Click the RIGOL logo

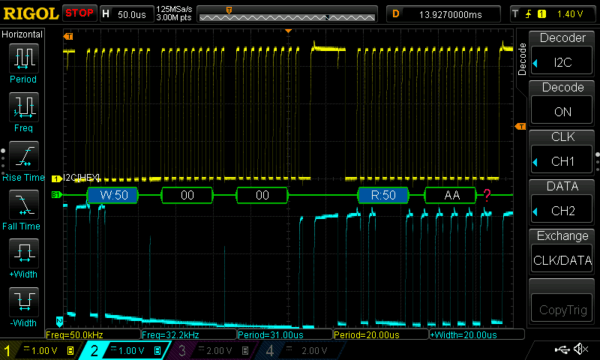(x=31, y=14)
